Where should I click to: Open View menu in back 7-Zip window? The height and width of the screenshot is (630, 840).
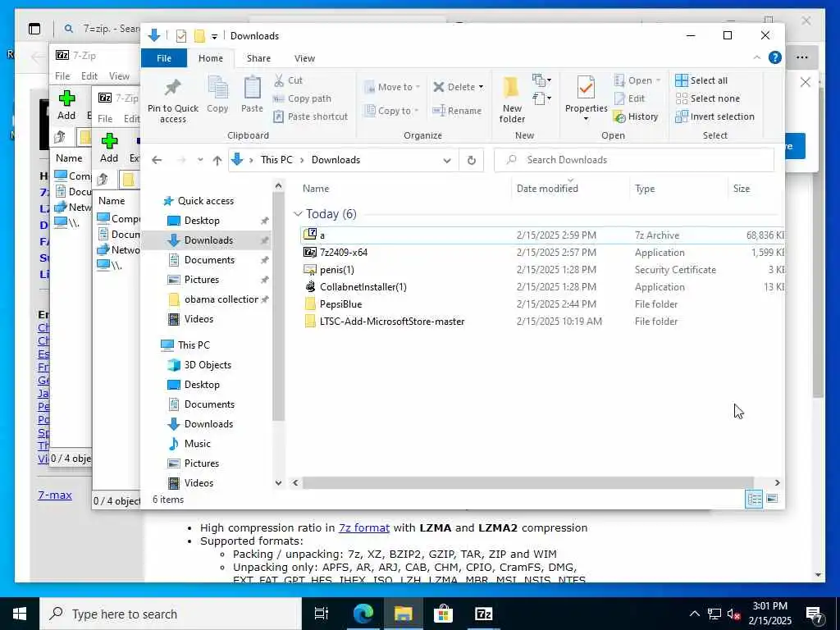click(x=119, y=76)
